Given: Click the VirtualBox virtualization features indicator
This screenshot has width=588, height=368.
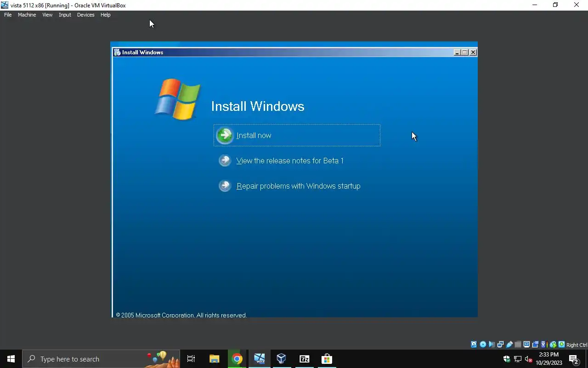Looking at the screenshot, I should click(x=544, y=345).
